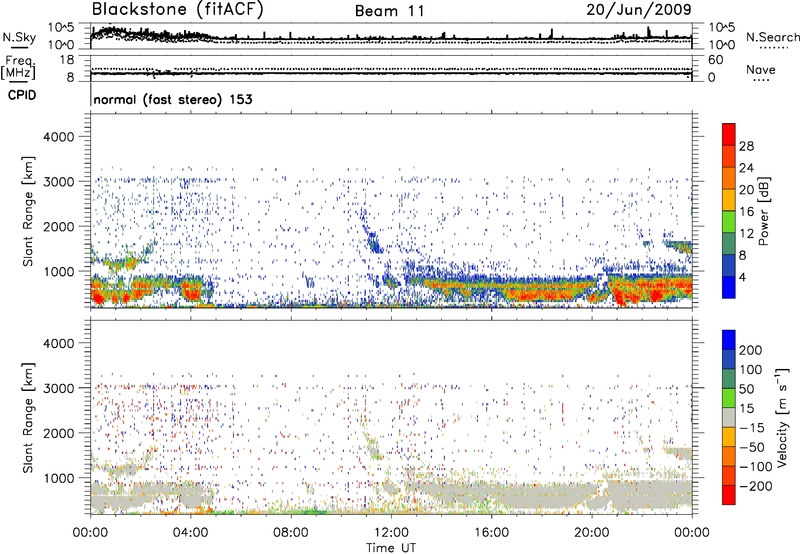Click the 'Slant Range [km]' label of the power panel
The height and width of the screenshot is (554, 800).
(28, 211)
